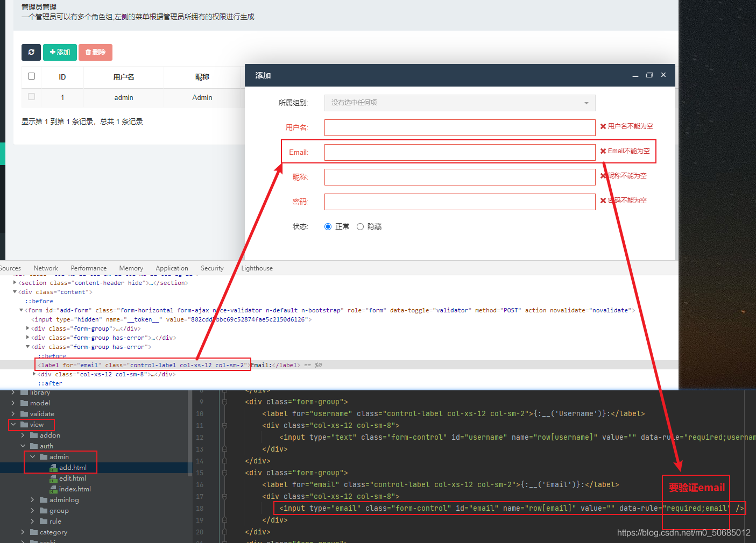Image resolution: width=756 pixels, height=543 pixels.
Task: Click the plus icon on the 添加 button
Action: (x=52, y=52)
